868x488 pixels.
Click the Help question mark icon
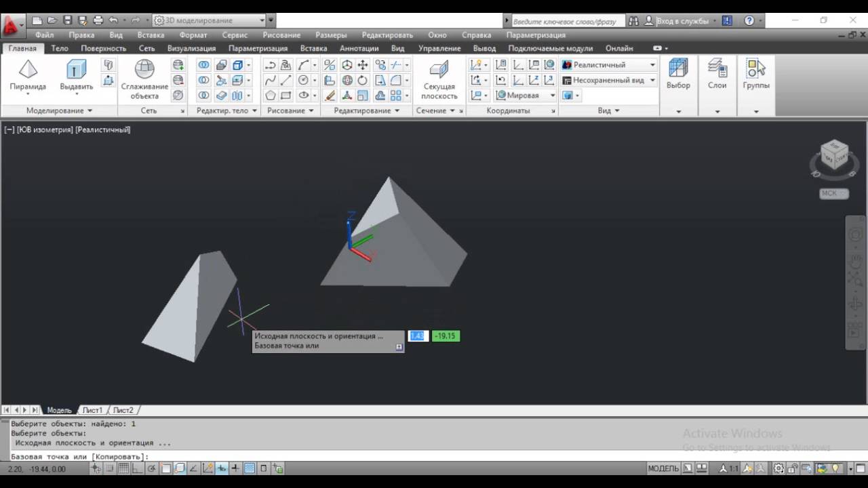(749, 20)
